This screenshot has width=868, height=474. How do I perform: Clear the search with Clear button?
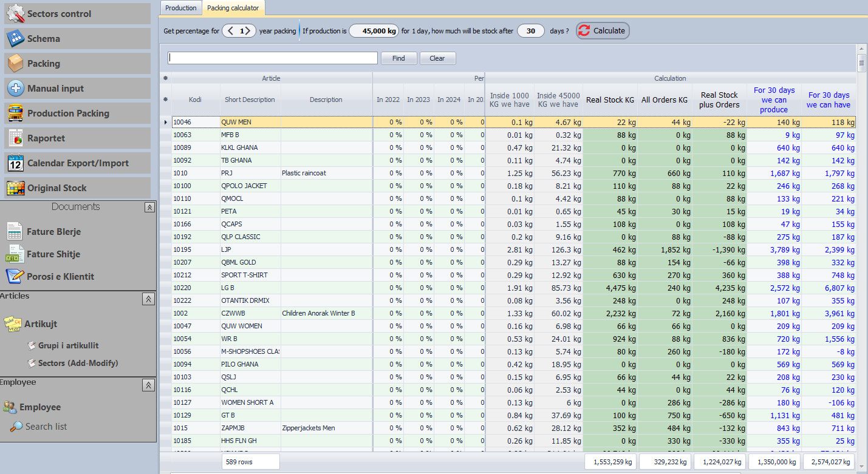437,58
